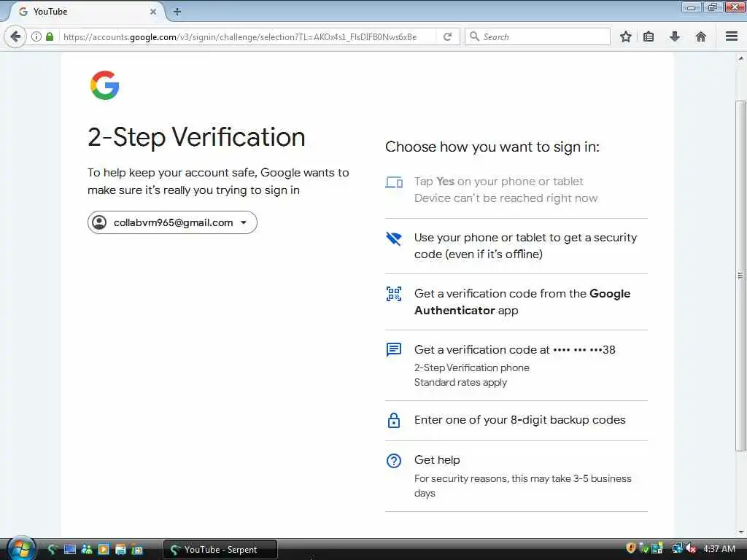Image resolution: width=747 pixels, height=560 pixels.
Task: Click scrollbar up arrow
Action: pyautogui.click(x=741, y=58)
